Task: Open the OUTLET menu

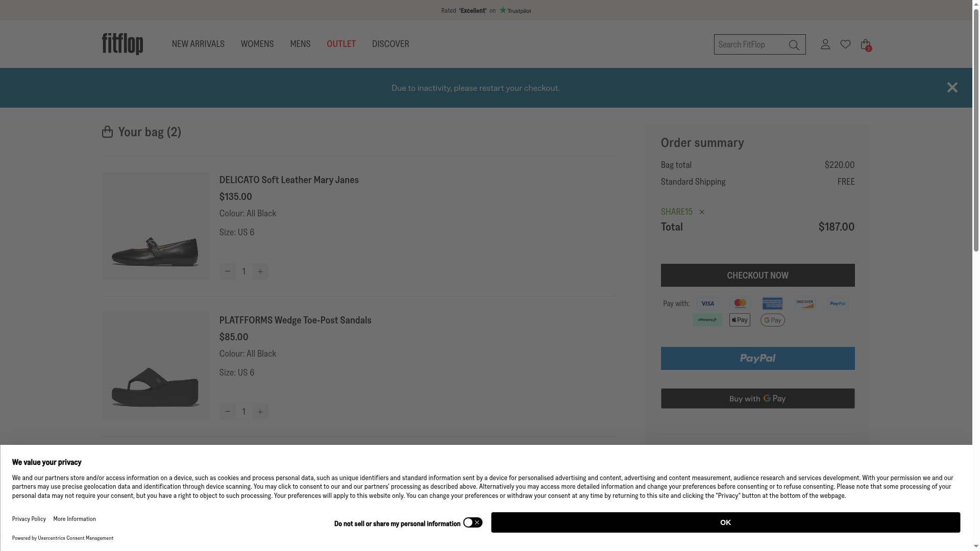Action: 341,44
